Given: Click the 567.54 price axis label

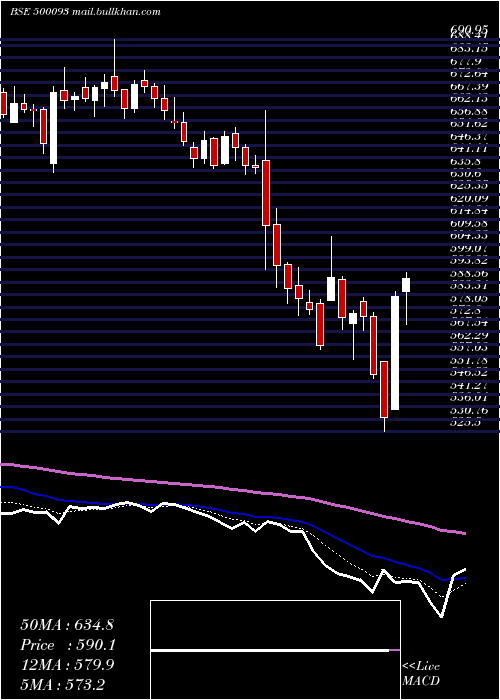Looking at the screenshot, I should (468, 323).
